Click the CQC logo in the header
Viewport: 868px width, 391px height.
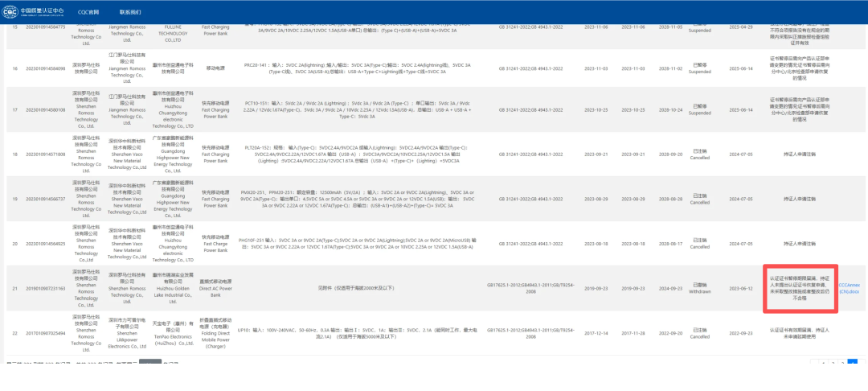pyautogui.click(x=33, y=11)
